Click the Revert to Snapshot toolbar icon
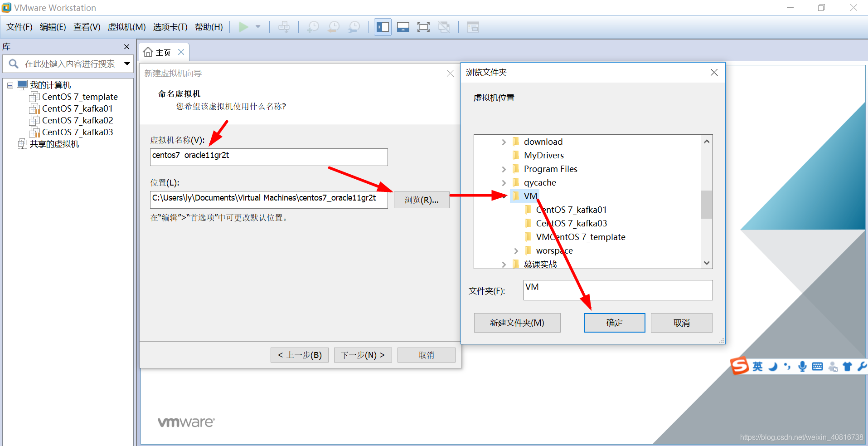868x446 pixels. point(334,27)
